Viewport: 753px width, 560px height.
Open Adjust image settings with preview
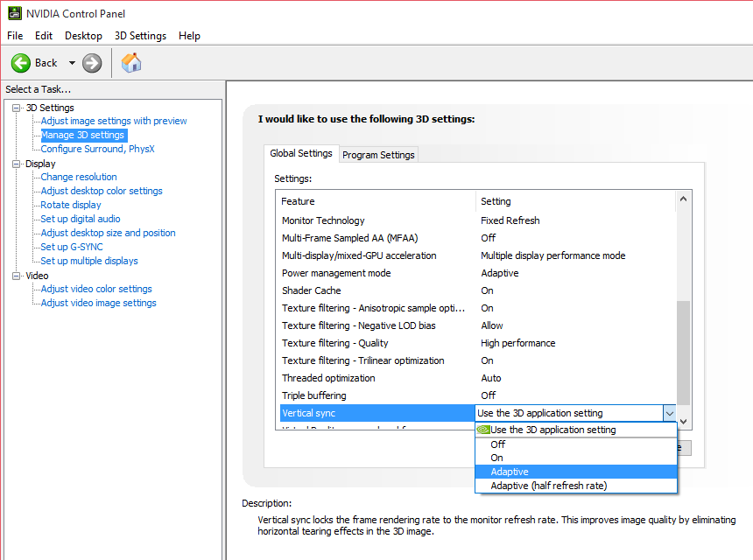(x=114, y=121)
